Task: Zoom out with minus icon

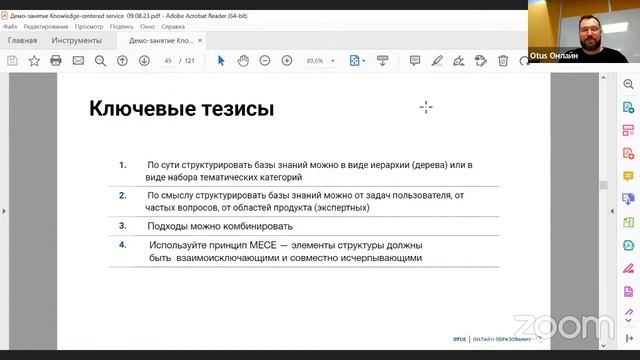Action: pyautogui.click(x=265, y=61)
